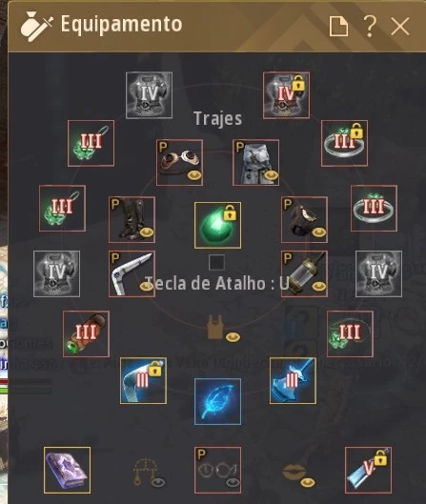
Task: Toggle underwear visibility eye icon
Action: (x=233, y=337)
